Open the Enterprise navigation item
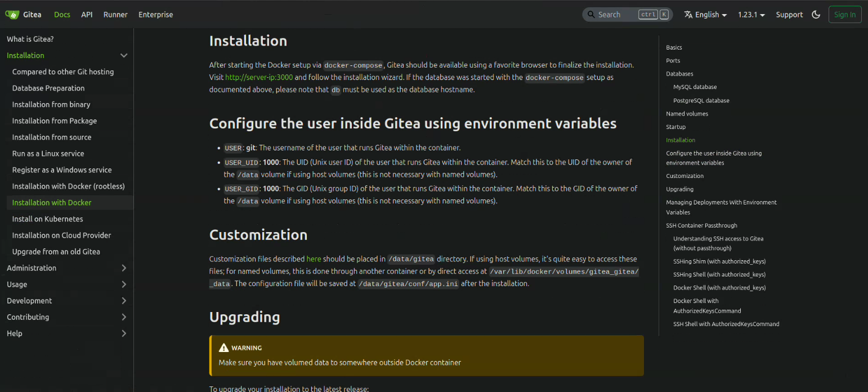868x392 pixels. pos(156,15)
